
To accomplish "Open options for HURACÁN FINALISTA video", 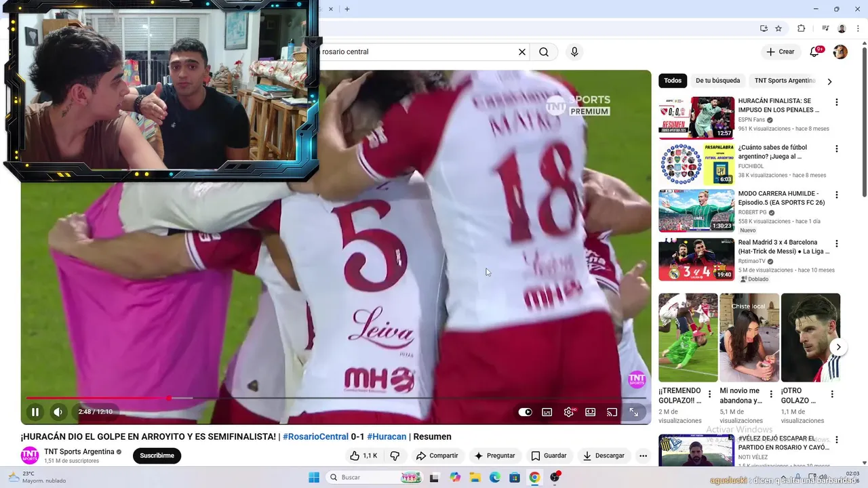I will click(836, 102).
